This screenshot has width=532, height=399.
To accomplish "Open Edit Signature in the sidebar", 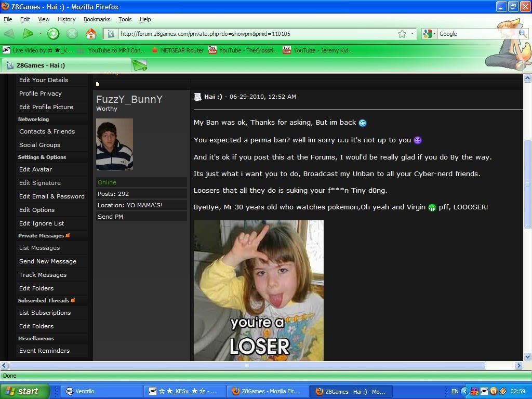I will pos(40,183).
